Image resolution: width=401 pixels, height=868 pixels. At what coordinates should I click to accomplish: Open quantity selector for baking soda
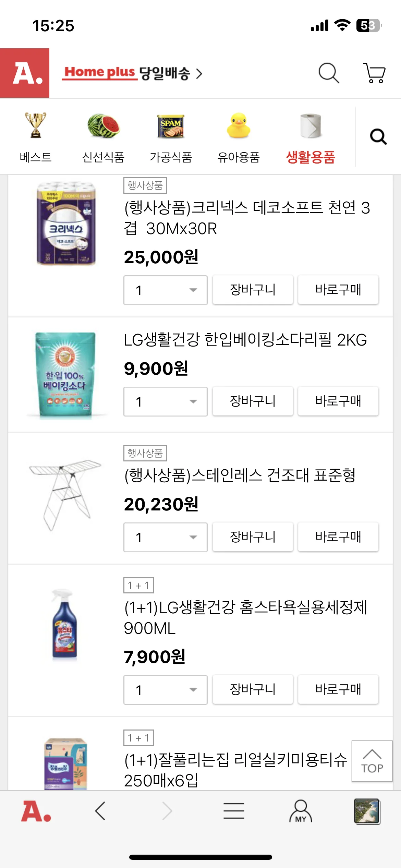(x=165, y=401)
